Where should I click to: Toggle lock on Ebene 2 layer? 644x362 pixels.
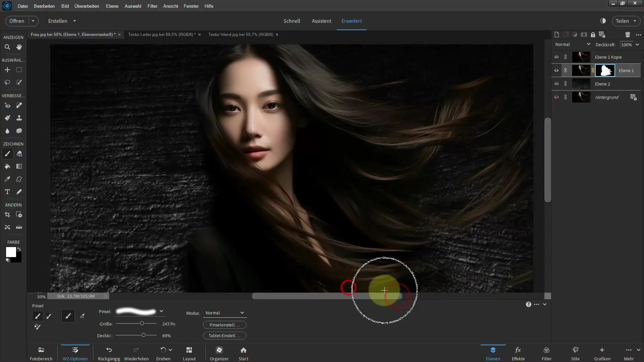point(566,84)
